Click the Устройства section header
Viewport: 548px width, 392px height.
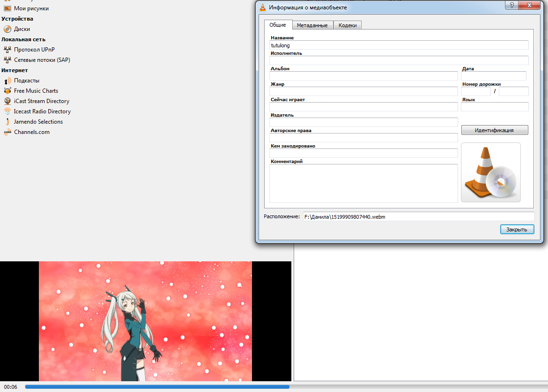tap(17, 19)
